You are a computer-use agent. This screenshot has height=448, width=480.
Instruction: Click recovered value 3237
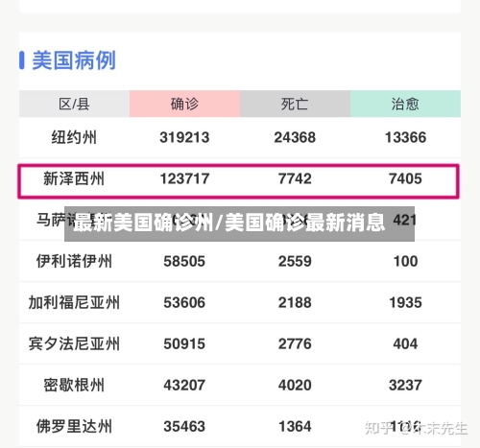click(x=405, y=385)
